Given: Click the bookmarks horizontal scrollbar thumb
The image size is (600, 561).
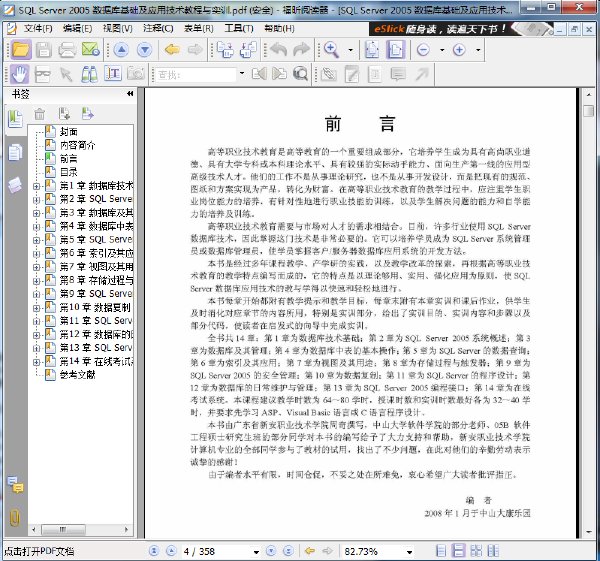Looking at the screenshot, I should click(64, 530).
